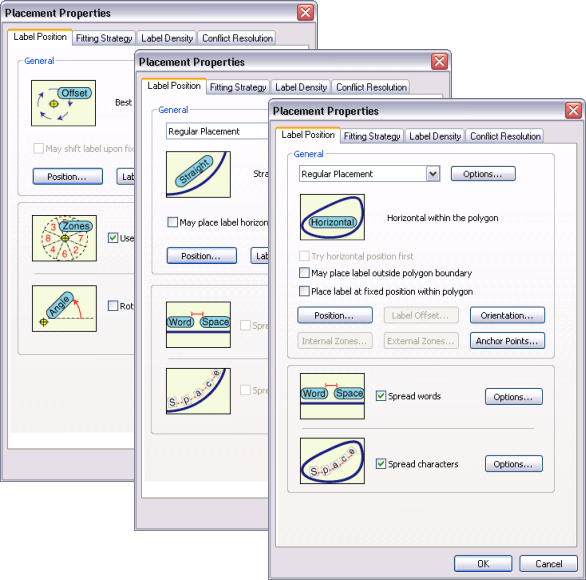Select Label Position tab in front window
The height and width of the screenshot is (580, 586).
coord(308,135)
